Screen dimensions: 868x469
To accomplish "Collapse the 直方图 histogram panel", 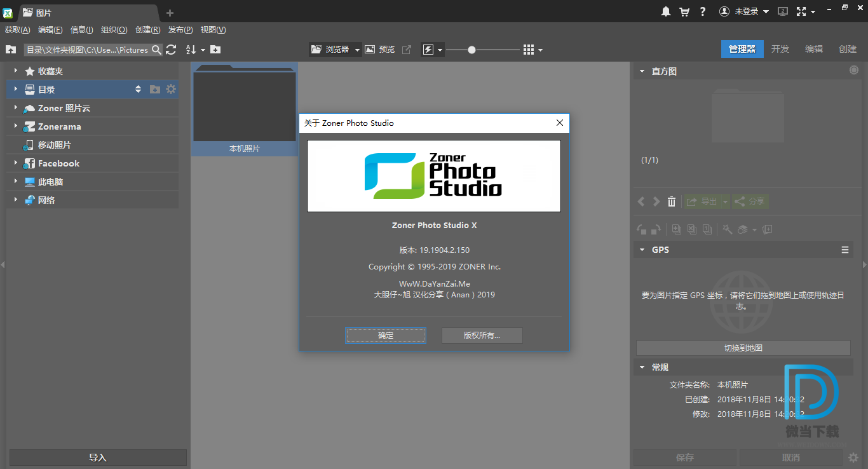I will (x=642, y=71).
